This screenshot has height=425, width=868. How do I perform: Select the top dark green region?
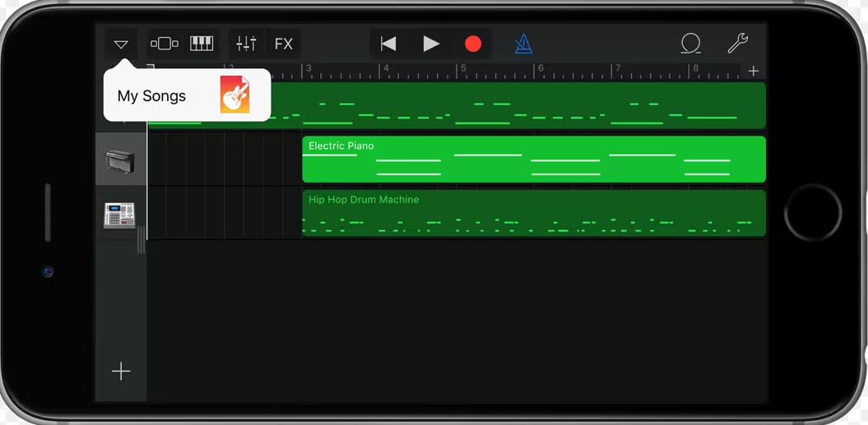coord(457,106)
